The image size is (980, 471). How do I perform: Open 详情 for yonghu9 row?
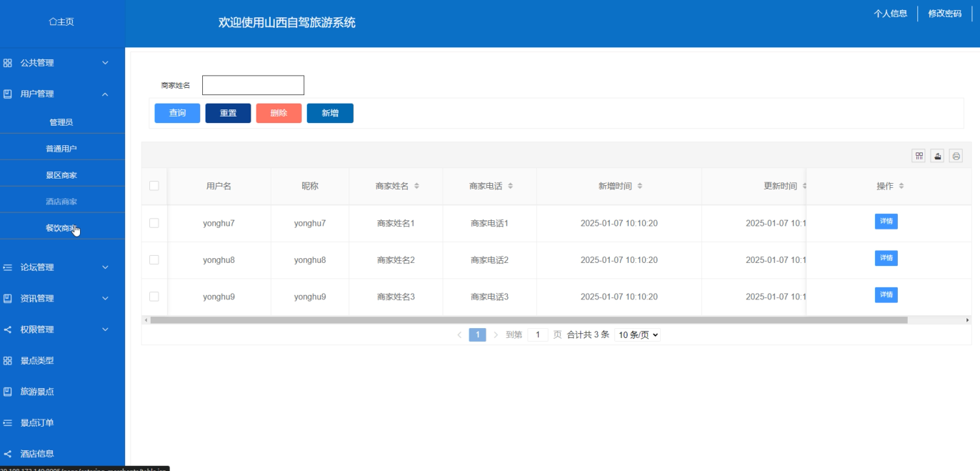tap(886, 295)
